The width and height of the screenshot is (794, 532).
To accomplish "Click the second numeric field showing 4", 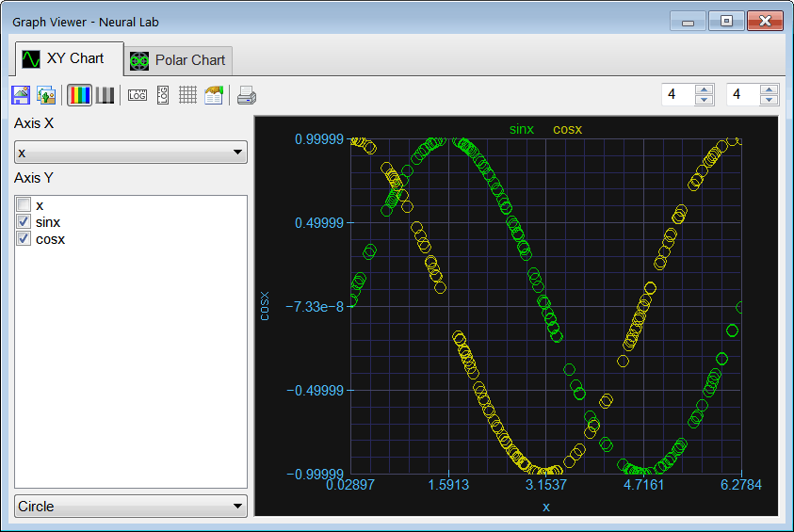I will coord(743,95).
